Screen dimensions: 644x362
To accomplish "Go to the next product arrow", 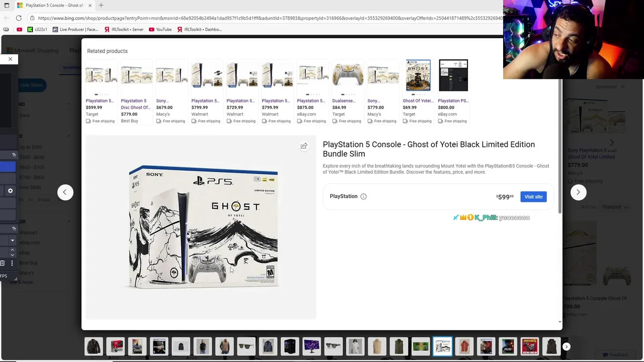I will pos(578,192).
